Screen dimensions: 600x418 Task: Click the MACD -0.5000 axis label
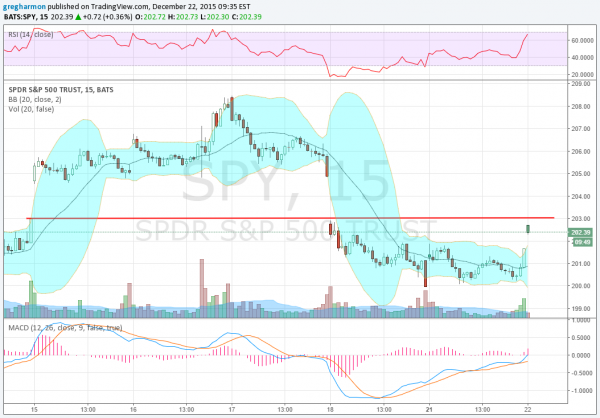click(582, 373)
